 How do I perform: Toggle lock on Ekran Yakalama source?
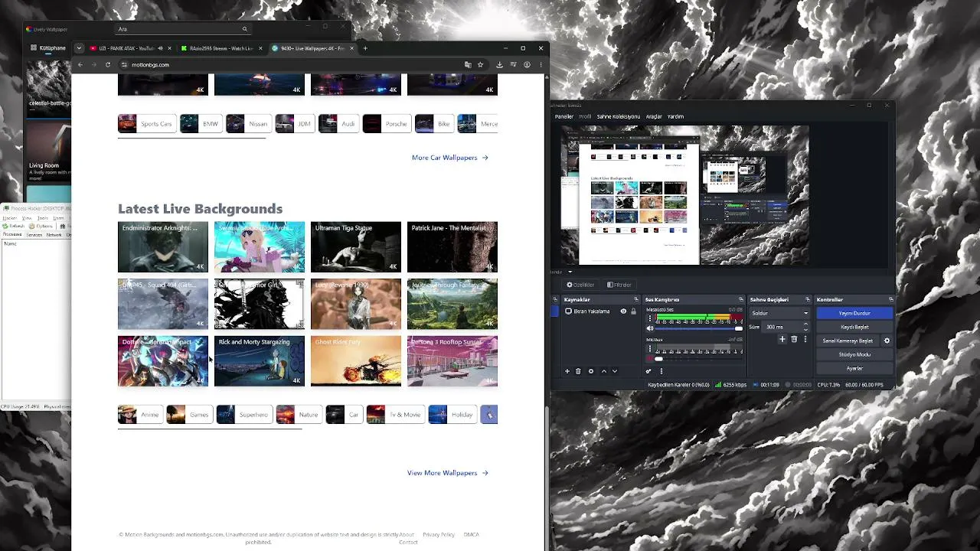coord(633,311)
